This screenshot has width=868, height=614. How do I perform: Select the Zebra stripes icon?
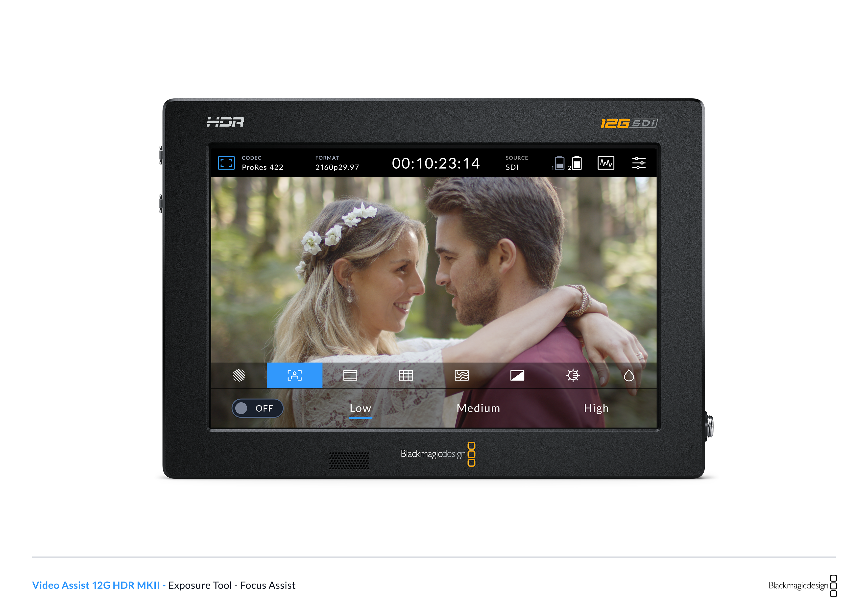coord(239,375)
